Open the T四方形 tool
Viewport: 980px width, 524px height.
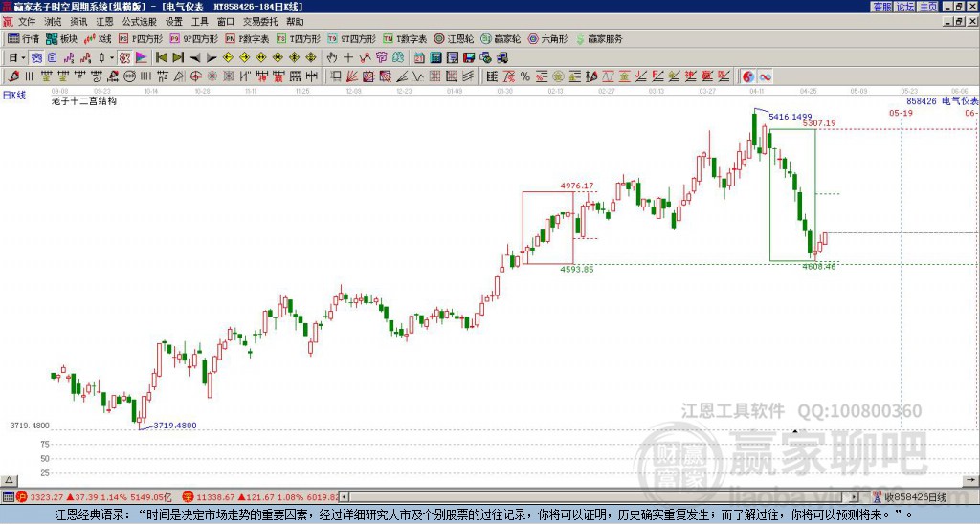[299, 38]
